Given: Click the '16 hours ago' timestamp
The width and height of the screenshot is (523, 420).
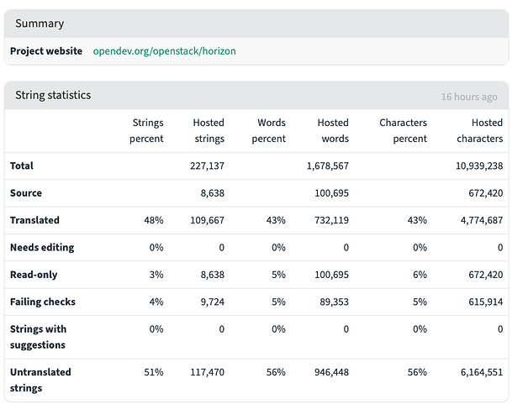Looking at the screenshot, I should pos(468,97).
